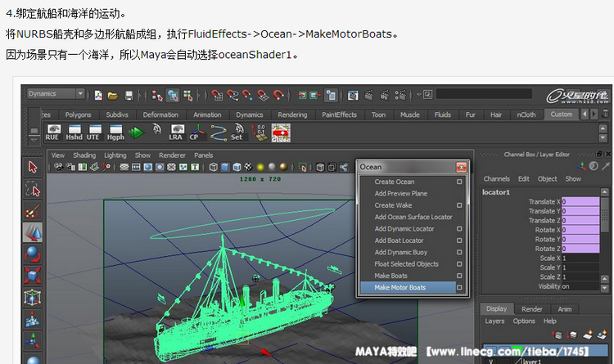Viewport: 614px width, 364px height.
Task: Switch to Anim layer tab
Action: 564,309
